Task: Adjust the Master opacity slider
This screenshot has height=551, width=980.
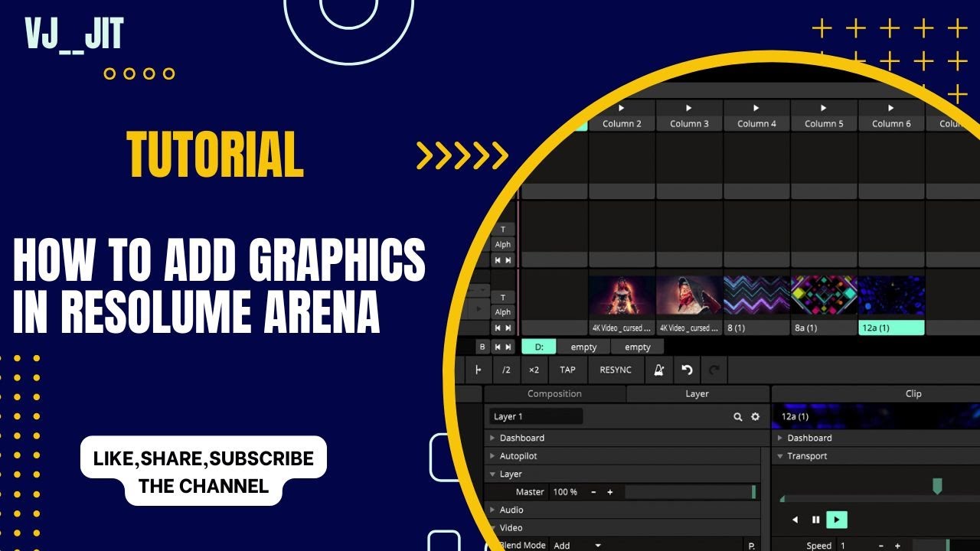Action: [691, 492]
